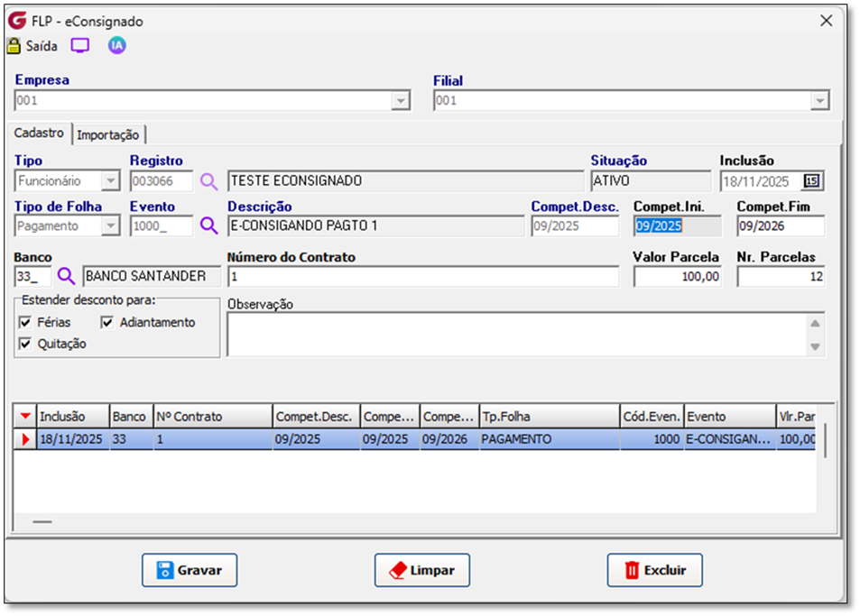Click the Compet.Fim field 09/2026
860x616 pixels.
coord(781,225)
